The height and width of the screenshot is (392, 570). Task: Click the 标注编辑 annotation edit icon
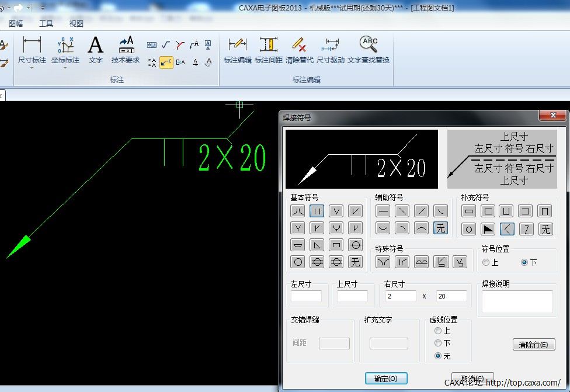(237, 50)
